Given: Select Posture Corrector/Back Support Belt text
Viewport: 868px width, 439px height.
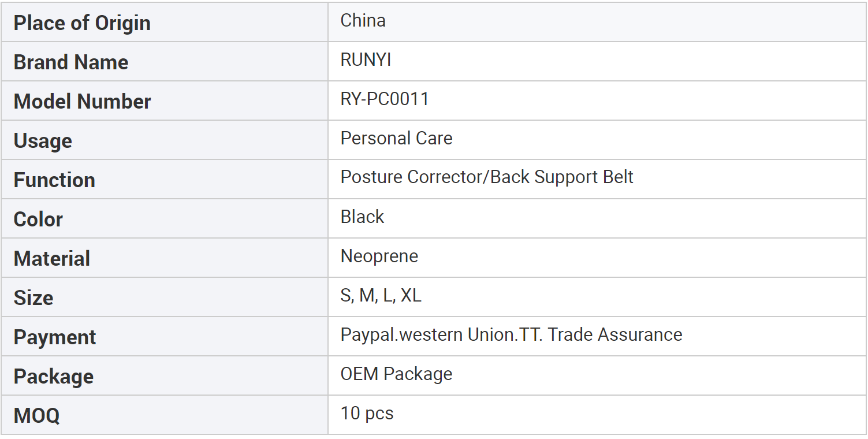Looking at the screenshot, I should (486, 177).
